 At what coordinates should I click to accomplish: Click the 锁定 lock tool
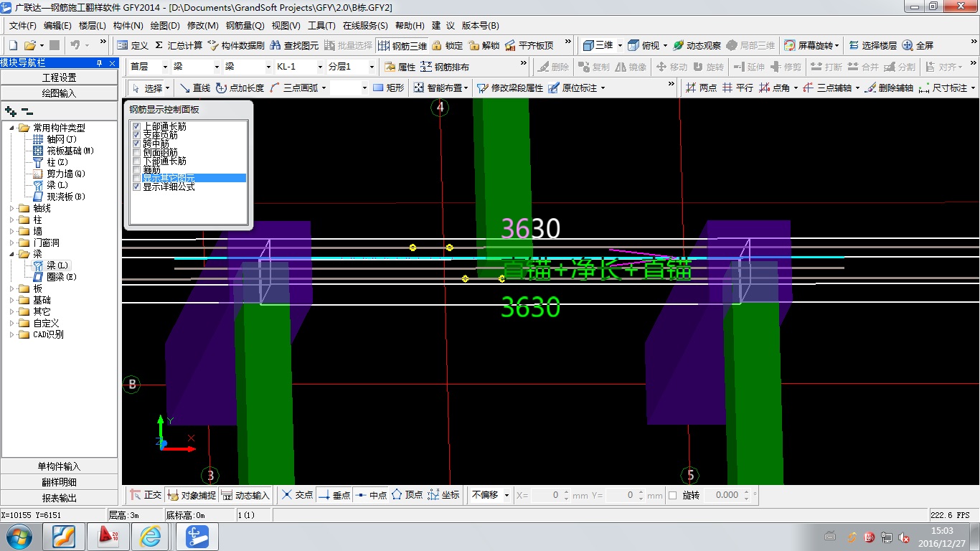pos(448,45)
